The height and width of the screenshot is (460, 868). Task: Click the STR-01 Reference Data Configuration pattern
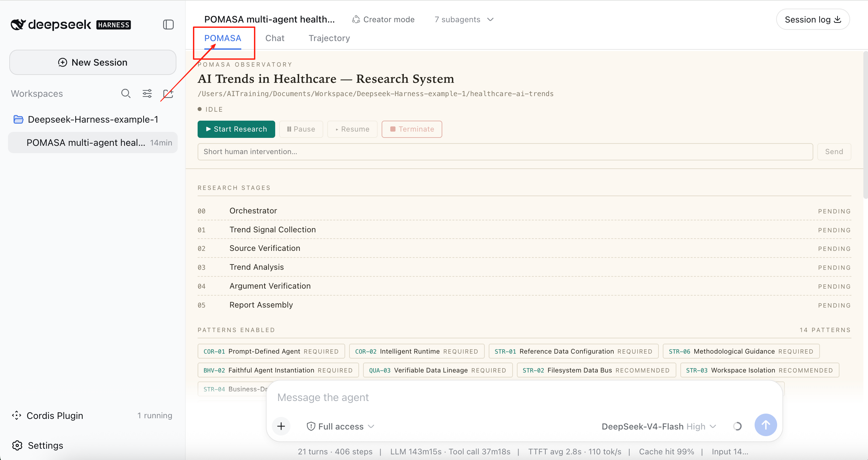point(573,351)
